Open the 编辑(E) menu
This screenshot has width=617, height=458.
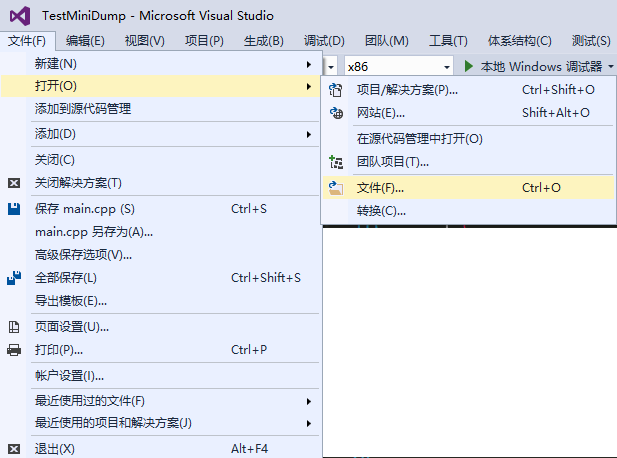(x=85, y=41)
